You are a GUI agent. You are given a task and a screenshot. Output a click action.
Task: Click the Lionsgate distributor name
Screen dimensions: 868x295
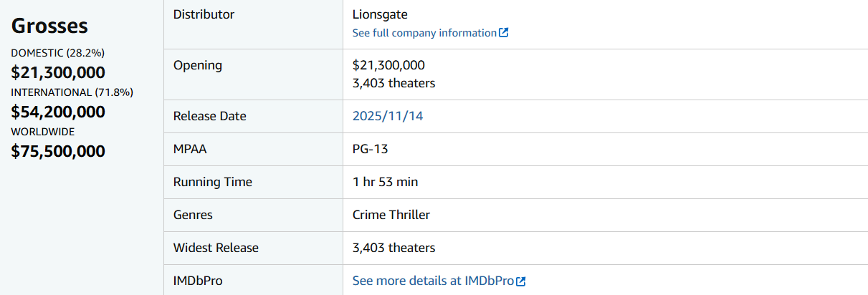pyautogui.click(x=380, y=14)
